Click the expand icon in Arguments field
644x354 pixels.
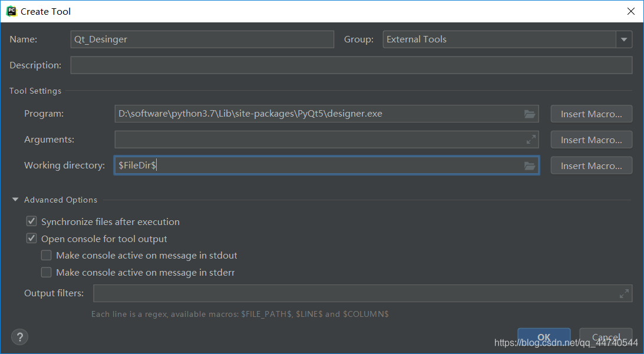[x=530, y=140]
